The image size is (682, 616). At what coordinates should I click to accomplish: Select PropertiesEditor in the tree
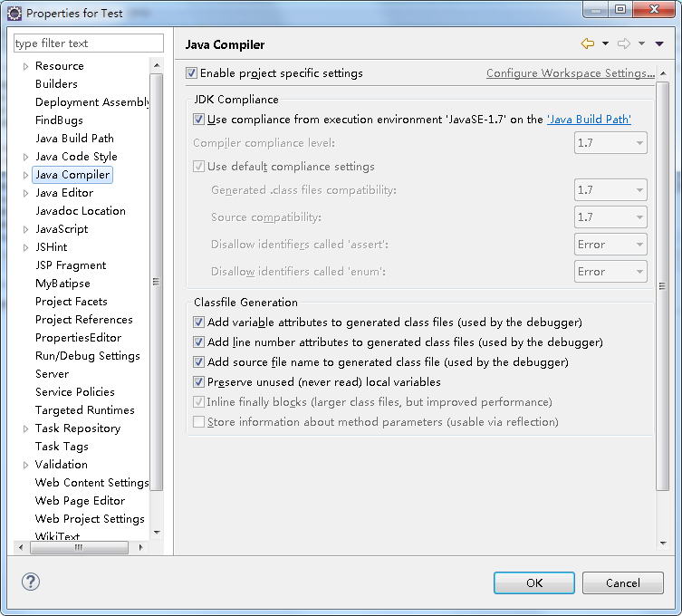point(78,338)
